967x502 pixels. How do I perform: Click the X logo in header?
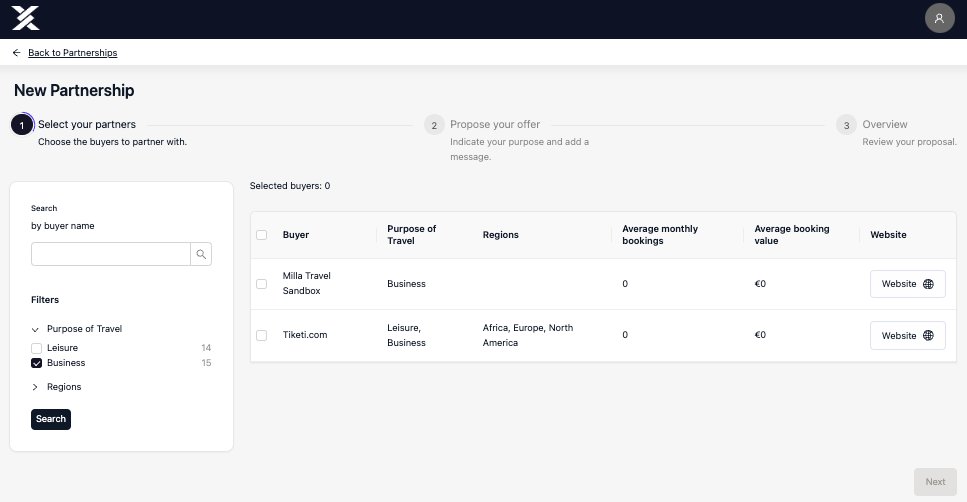25,19
